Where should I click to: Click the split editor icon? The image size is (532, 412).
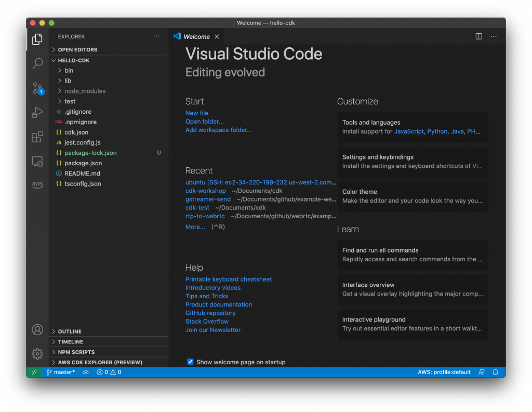pyautogui.click(x=478, y=36)
